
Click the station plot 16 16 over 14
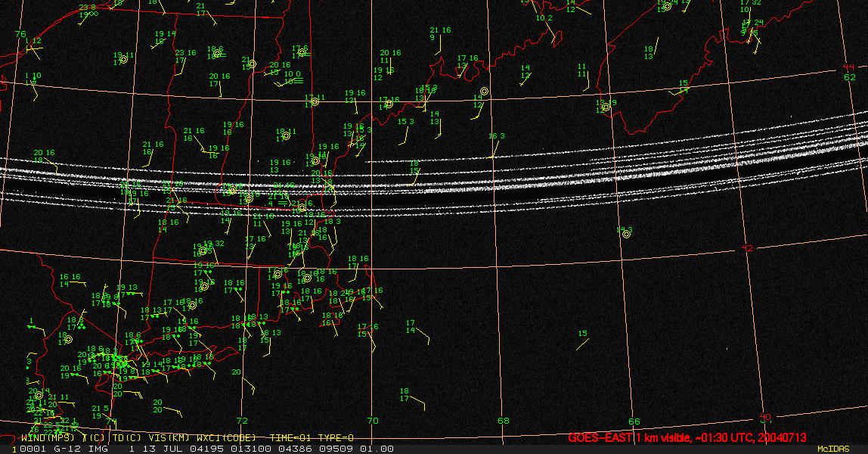coord(70,280)
